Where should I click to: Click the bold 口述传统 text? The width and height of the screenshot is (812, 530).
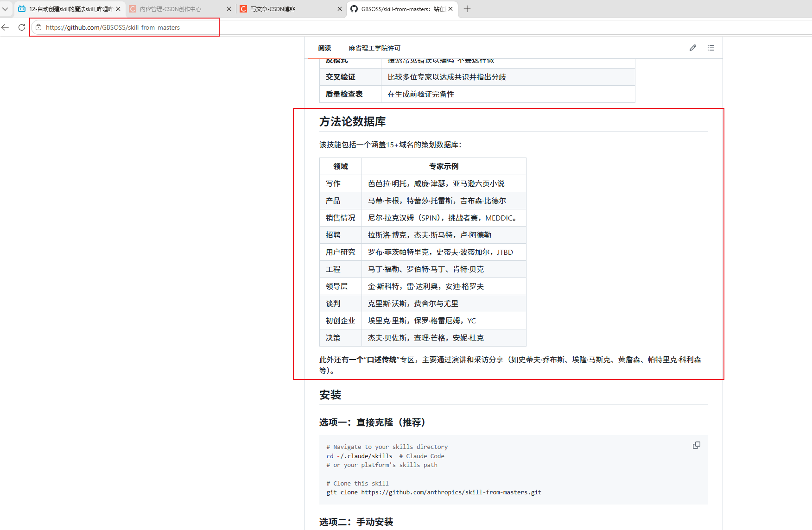[382, 360]
